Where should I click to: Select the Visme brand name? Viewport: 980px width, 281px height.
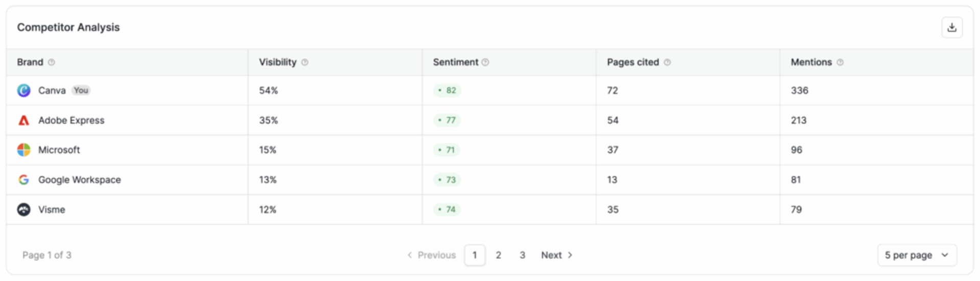pos(52,210)
